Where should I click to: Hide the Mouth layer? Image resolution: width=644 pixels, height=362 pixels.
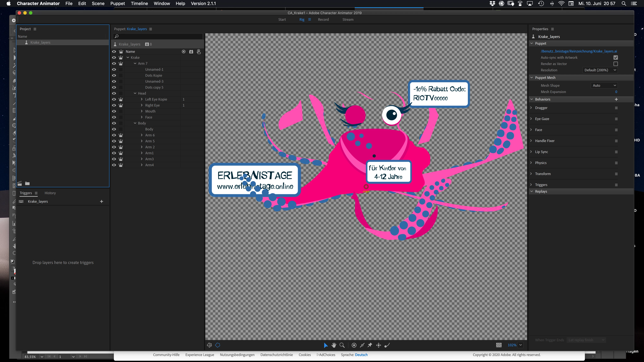114,111
